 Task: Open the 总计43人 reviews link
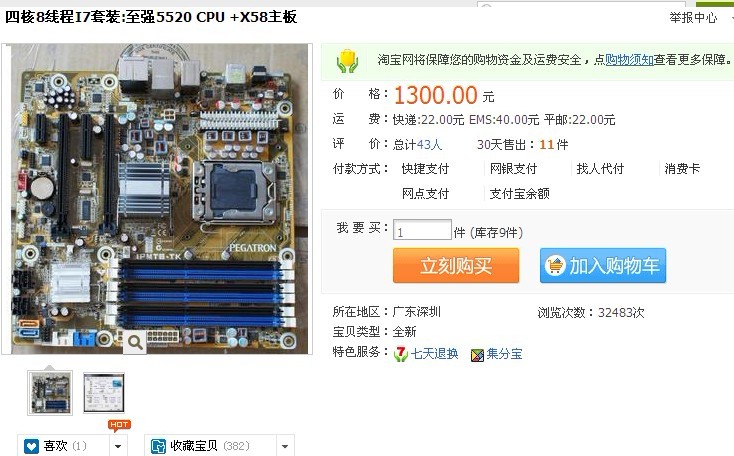tap(417, 144)
